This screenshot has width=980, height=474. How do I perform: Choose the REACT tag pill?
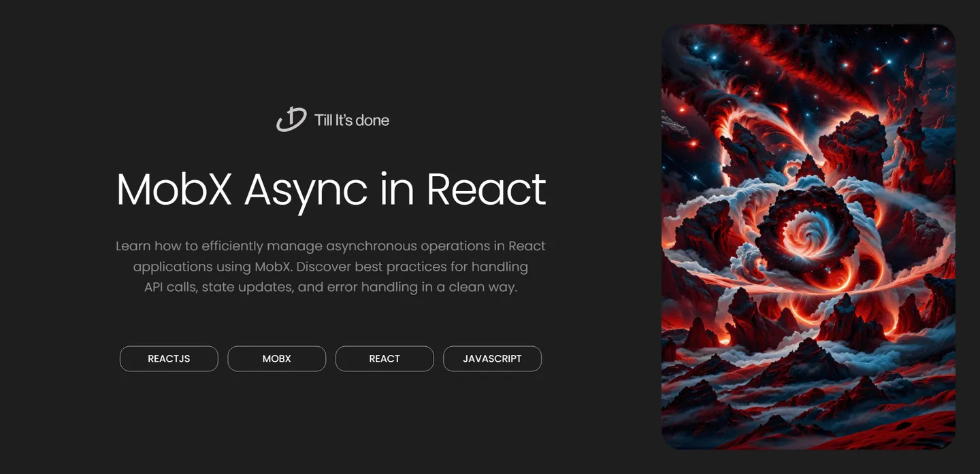coord(385,358)
